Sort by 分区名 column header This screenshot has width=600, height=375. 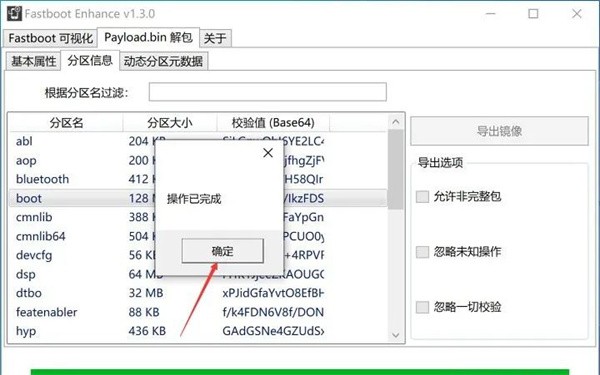click(66, 123)
